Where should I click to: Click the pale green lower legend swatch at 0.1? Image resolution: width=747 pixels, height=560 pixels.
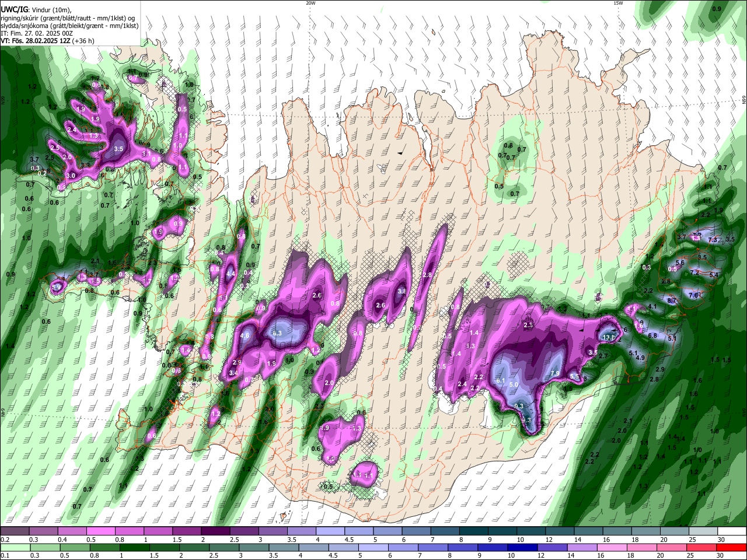pos(15,547)
